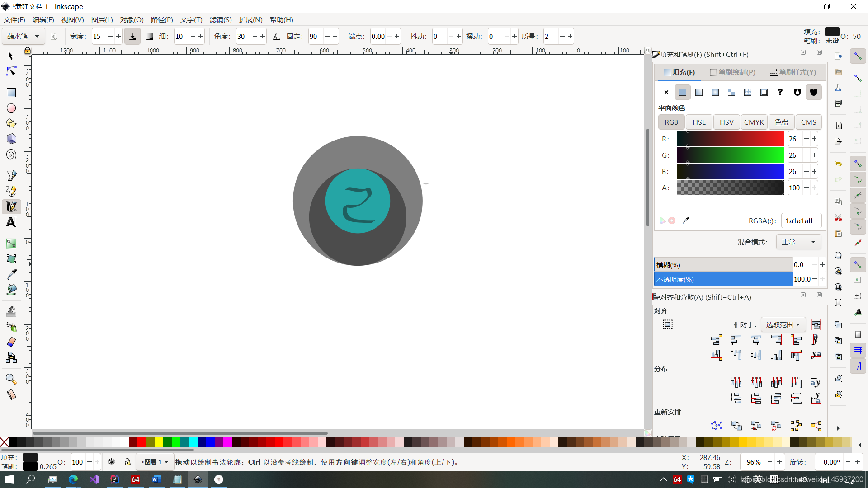Open the calligraphy preset dropdown
The height and width of the screenshot is (488, 868).
click(24, 36)
